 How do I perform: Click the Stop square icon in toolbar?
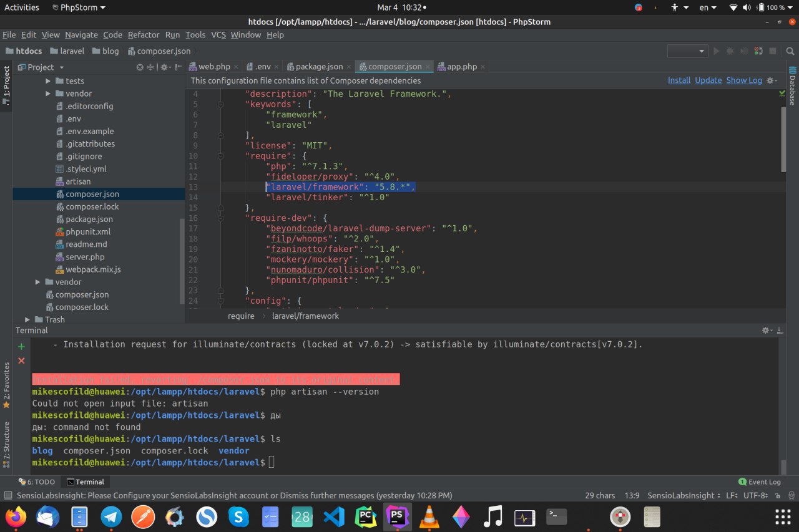pyautogui.click(x=773, y=51)
